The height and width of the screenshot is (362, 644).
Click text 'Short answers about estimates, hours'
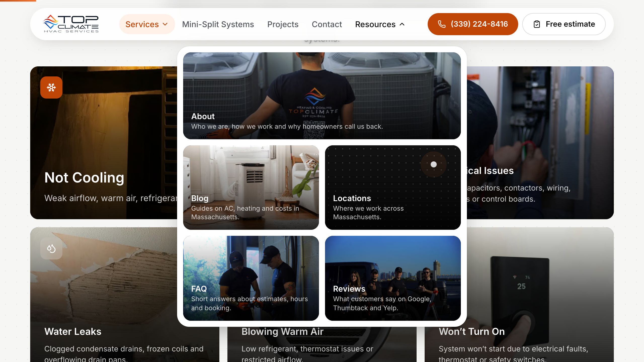pos(250,299)
